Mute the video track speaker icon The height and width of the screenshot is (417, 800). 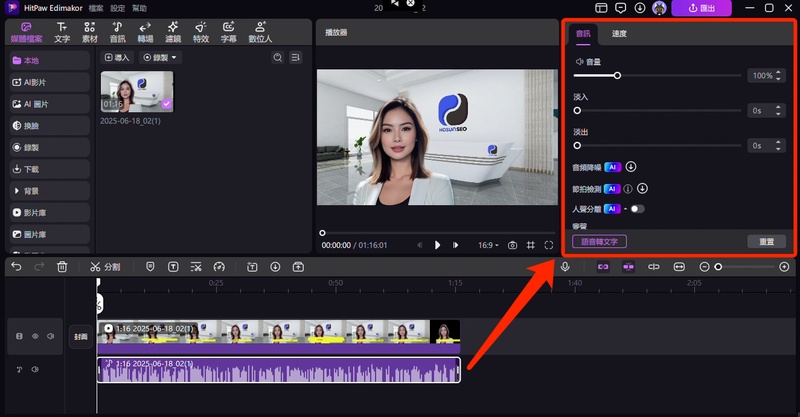click(x=50, y=337)
